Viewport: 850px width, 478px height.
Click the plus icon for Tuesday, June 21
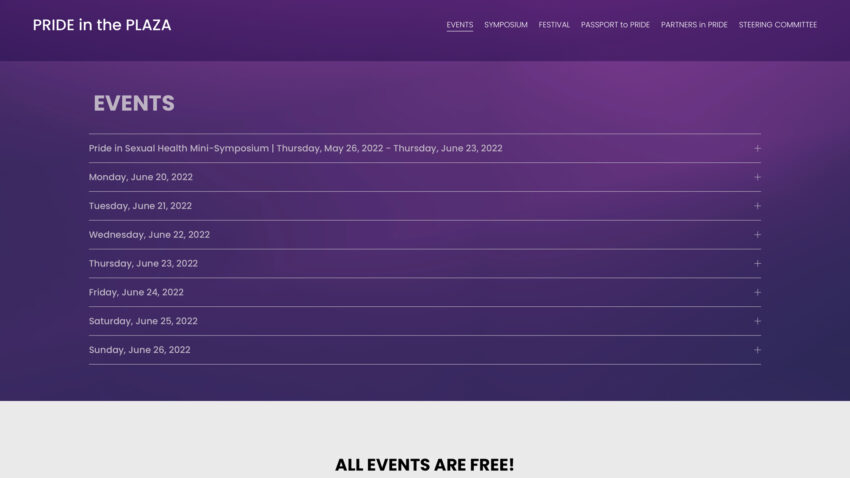click(757, 206)
